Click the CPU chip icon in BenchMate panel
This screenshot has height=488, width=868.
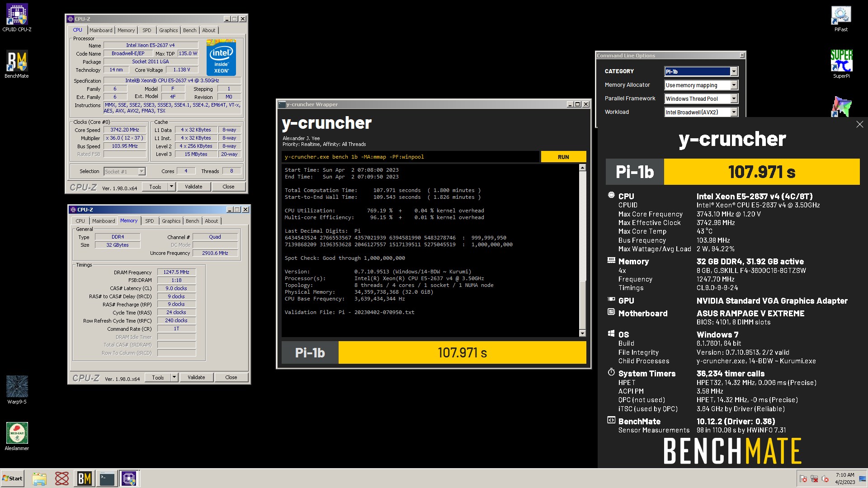(611, 196)
